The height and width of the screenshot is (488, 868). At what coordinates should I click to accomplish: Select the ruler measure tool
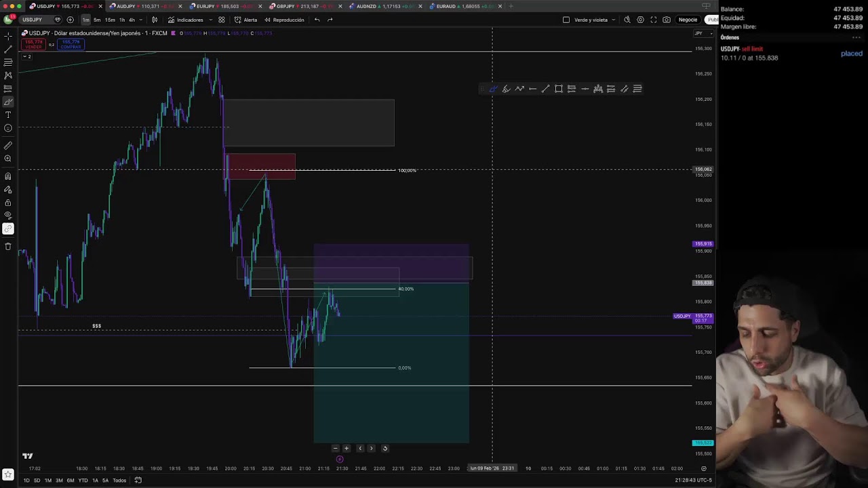[x=8, y=146]
